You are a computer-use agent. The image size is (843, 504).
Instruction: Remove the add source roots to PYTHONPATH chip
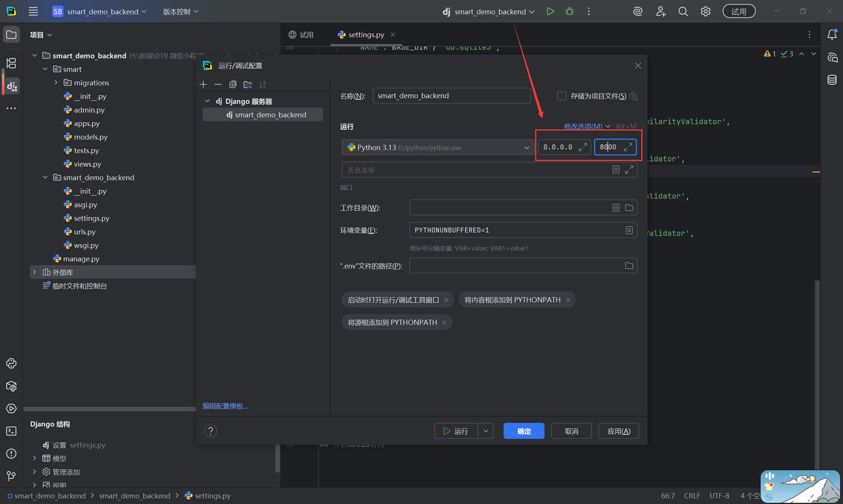click(x=444, y=323)
